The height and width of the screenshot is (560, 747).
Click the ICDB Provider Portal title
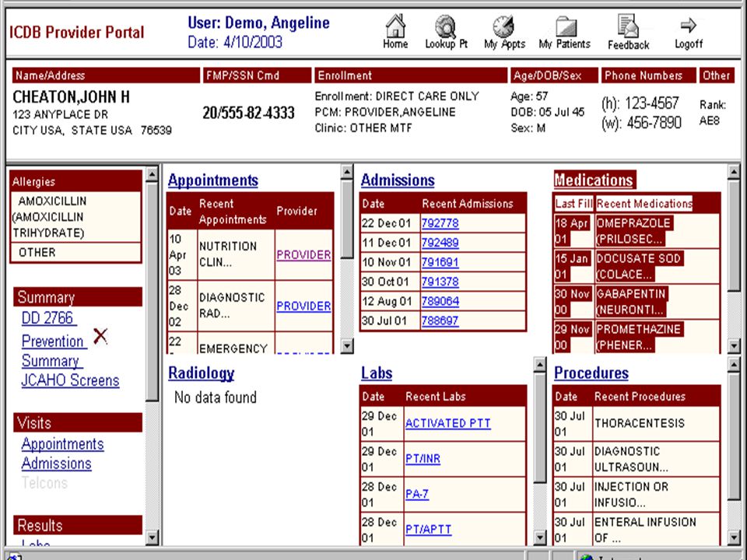pyautogui.click(x=77, y=33)
